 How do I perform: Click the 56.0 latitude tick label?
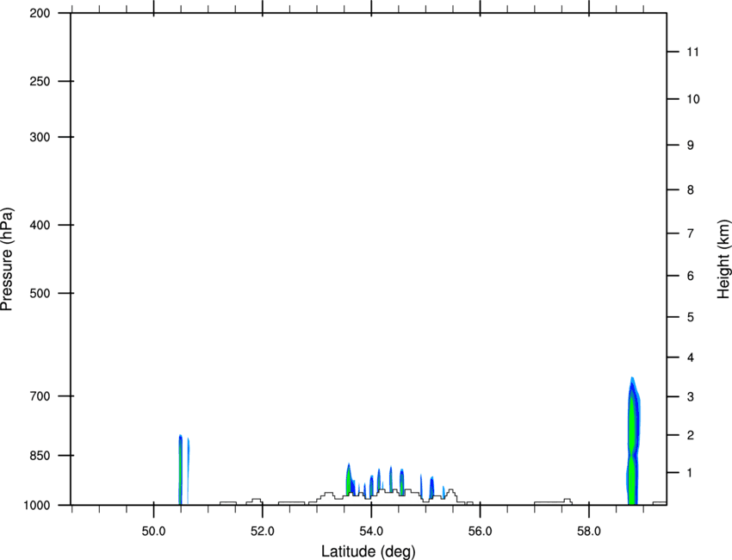pyautogui.click(x=481, y=532)
